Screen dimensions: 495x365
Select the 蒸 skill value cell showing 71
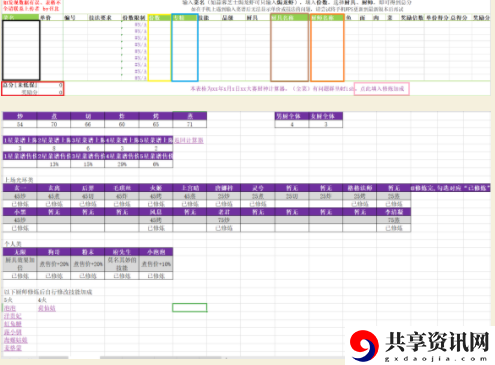(x=190, y=124)
